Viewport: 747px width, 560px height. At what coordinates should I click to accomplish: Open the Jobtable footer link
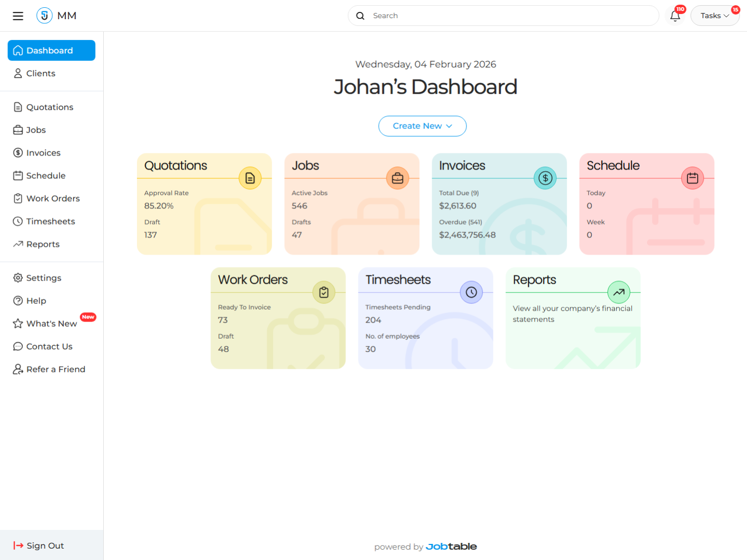point(451,547)
